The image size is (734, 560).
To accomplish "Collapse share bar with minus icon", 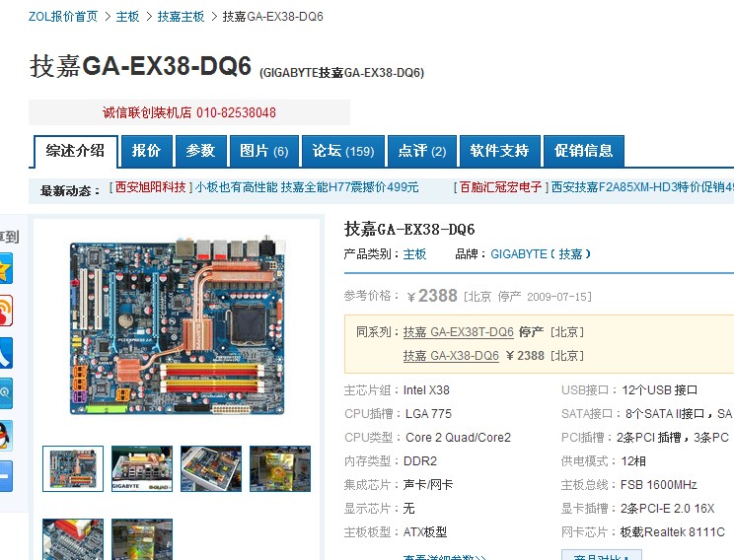I will pyautogui.click(x=6, y=476).
